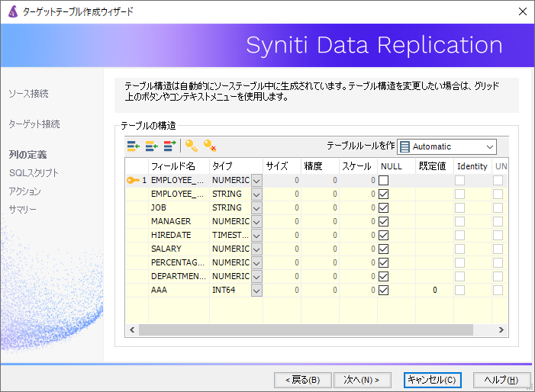
Task: Click the add column toolbar icon
Action: [134, 146]
